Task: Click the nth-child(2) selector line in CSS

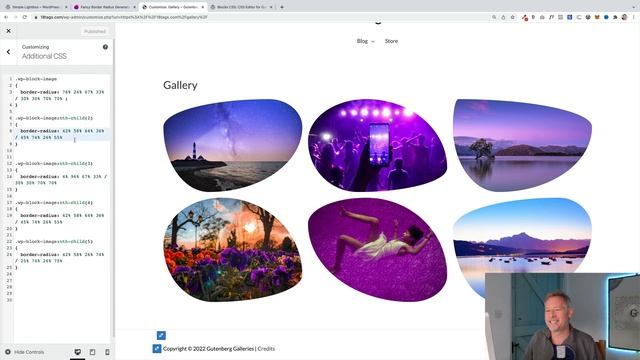Action: click(x=54, y=118)
